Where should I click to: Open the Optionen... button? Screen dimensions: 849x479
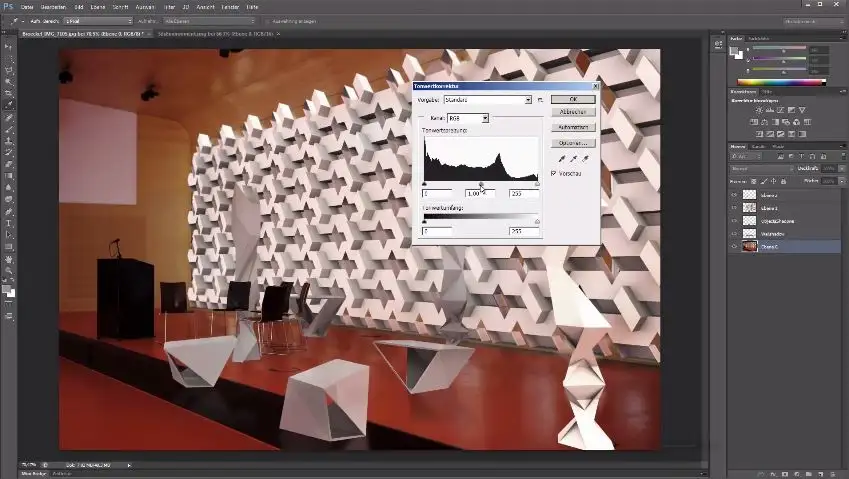[573, 143]
